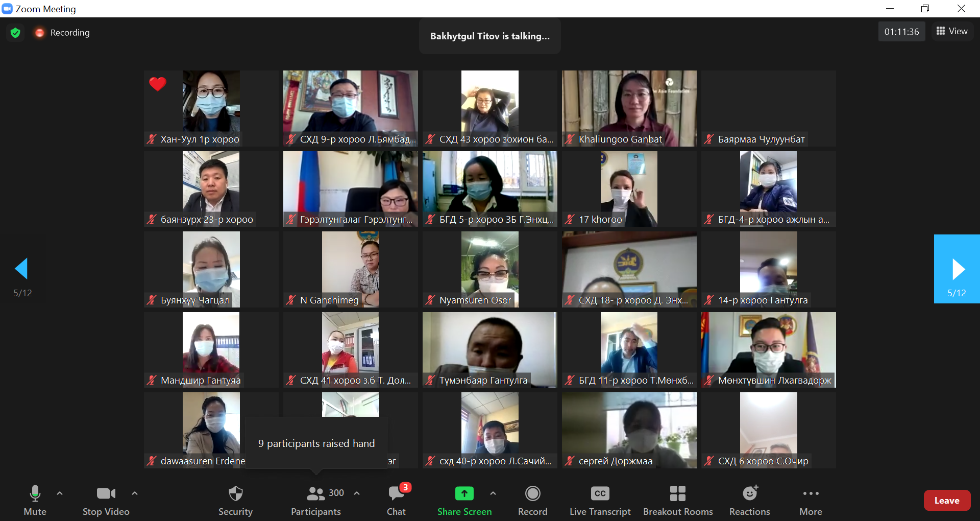Enable Live Transcript captions
The width and height of the screenshot is (980, 521).
[x=600, y=500]
